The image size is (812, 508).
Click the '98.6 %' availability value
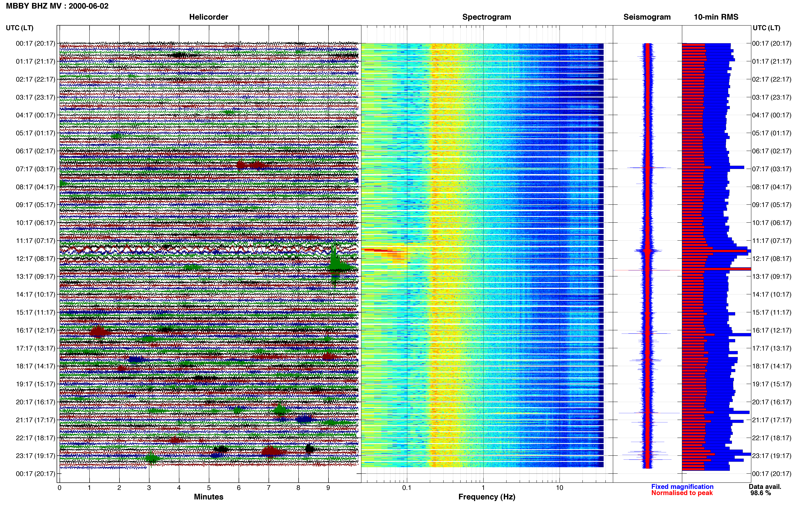coord(761,493)
